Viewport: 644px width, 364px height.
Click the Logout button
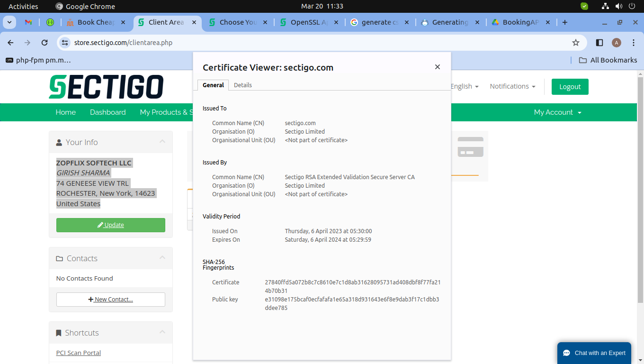[x=570, y=87]
